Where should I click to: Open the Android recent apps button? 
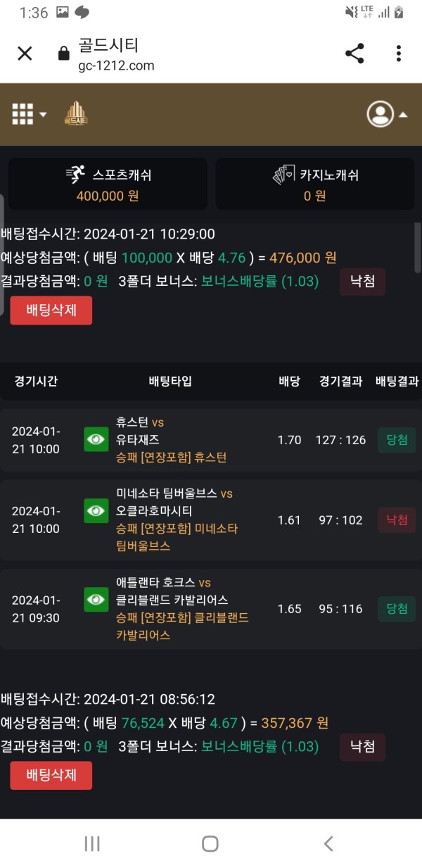click(92, 843)
